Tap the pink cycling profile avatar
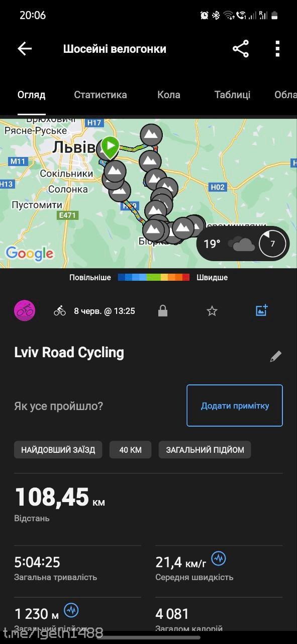The height and width of the screenshot is (644, 297). click(25, 310)
